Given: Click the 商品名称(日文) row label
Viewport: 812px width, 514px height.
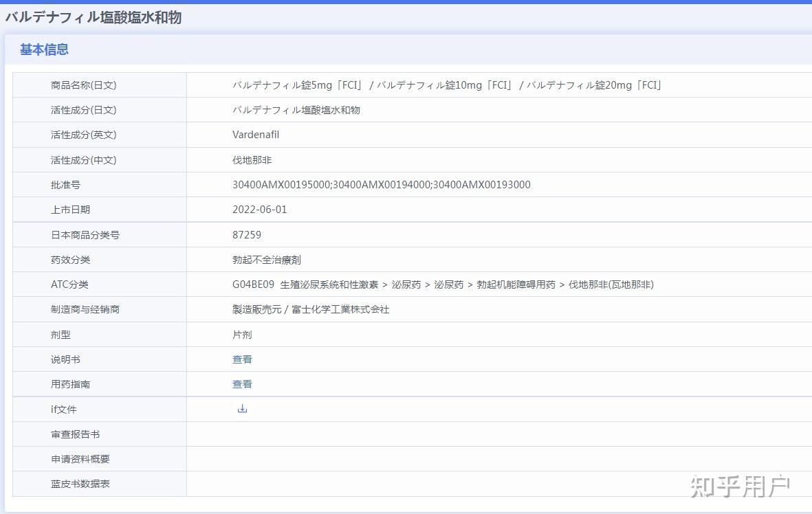Looking at the screenshot, I should [x=83, y=85].
